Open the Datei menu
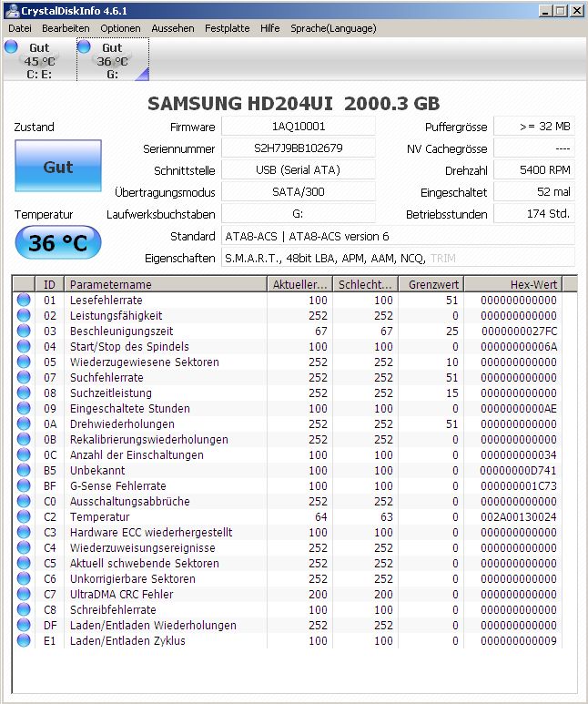 tap(19, 28)
